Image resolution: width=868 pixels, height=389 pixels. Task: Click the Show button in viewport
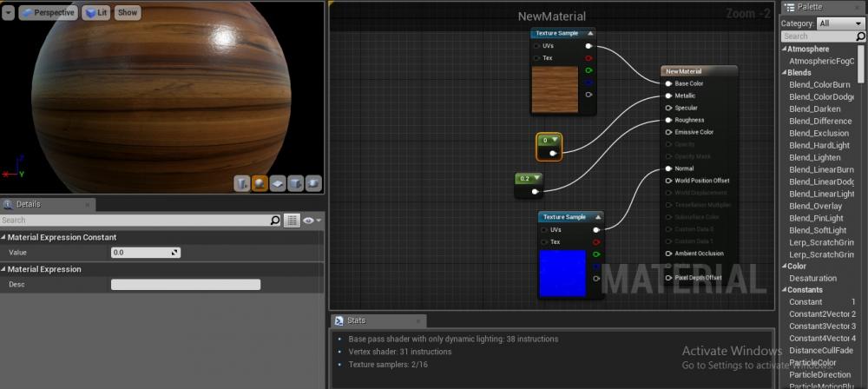point(128,13)
